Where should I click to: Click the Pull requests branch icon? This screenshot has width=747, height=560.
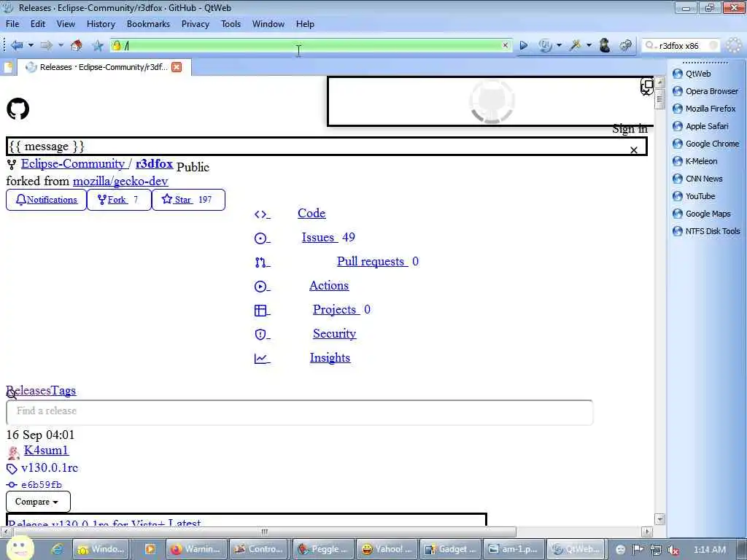pos(260,262)
